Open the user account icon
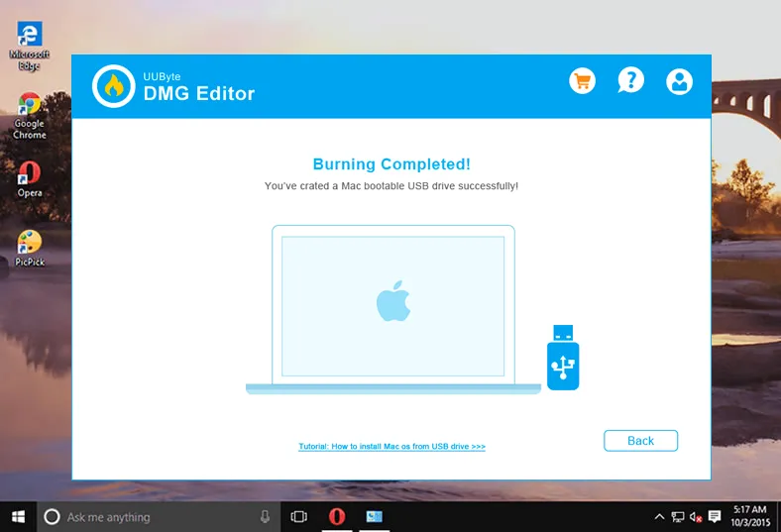This screenshot has width=781, height=532. (679, 81)
